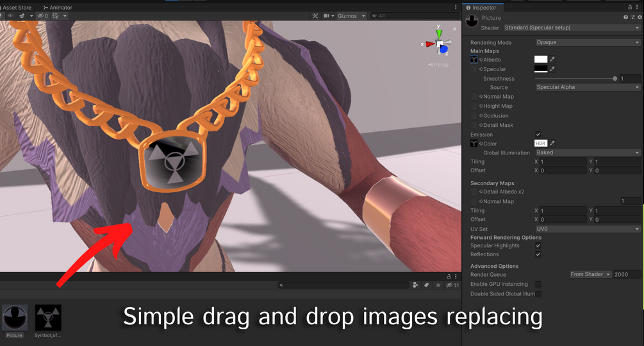The height and width of the screenshot is (346, 644).
Task: Click the Detail Albedo x2 texture slot
Action: coord(474,192)
